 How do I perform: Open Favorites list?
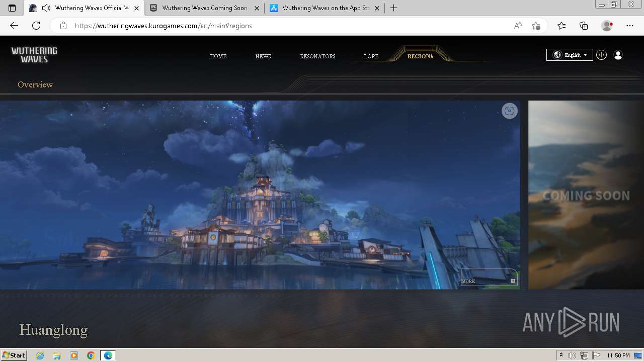pyautogui.click(x=561, y=26)
